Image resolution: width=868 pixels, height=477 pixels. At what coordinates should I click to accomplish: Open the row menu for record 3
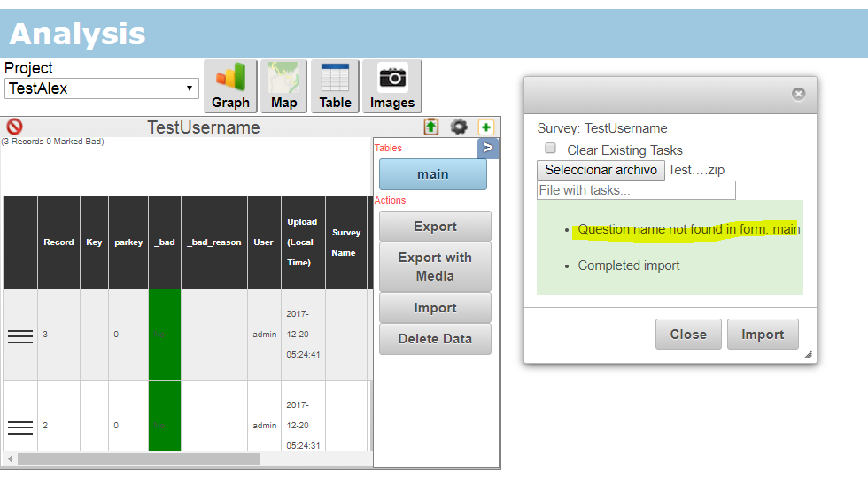tap(20, 336)
